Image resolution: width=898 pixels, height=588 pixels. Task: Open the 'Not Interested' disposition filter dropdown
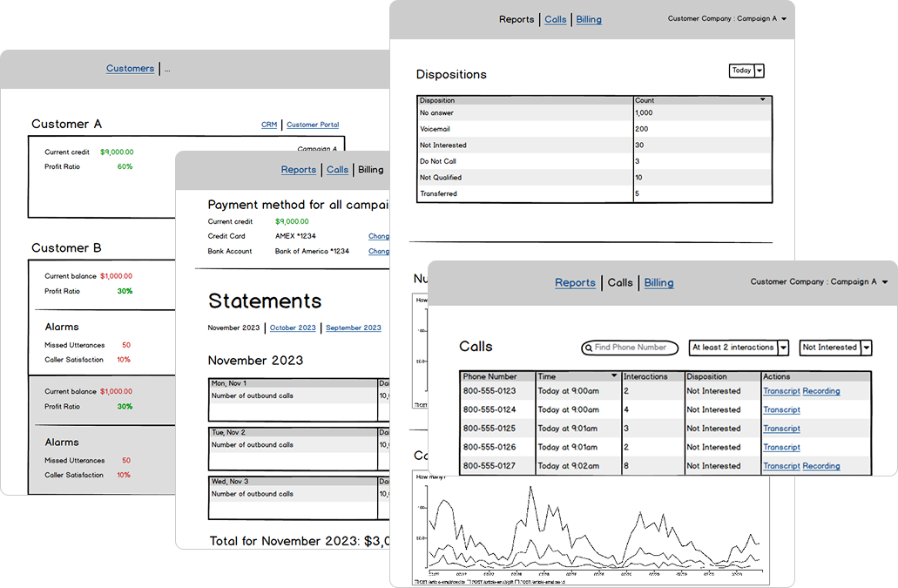point(866,348)
